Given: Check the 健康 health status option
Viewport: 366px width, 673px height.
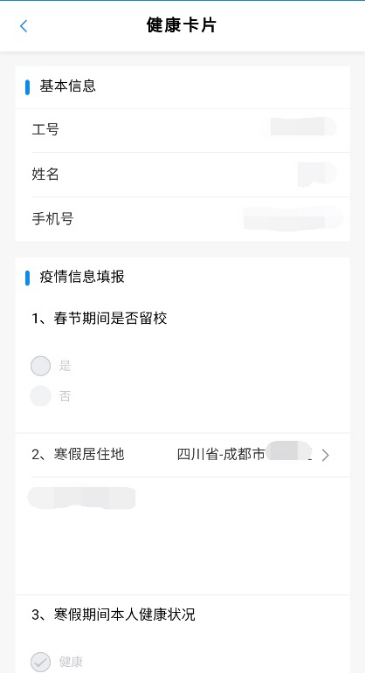Looking at the screenshot, I should (x=41, y=662).
